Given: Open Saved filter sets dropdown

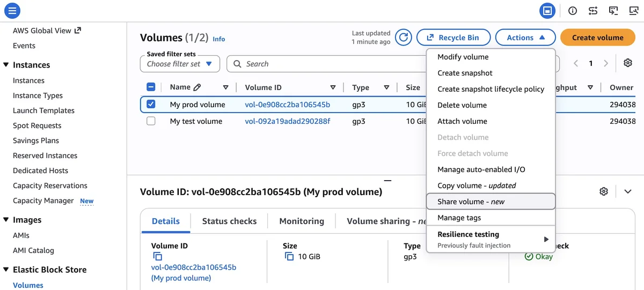Looking at the screenshot, I should pyautogui.click(x=180, y=64).
